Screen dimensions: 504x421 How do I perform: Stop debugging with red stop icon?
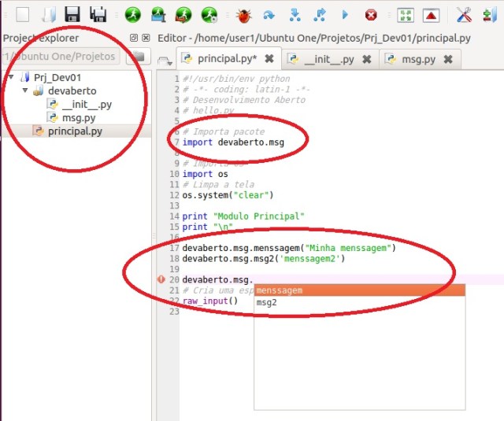coord(371,14)
